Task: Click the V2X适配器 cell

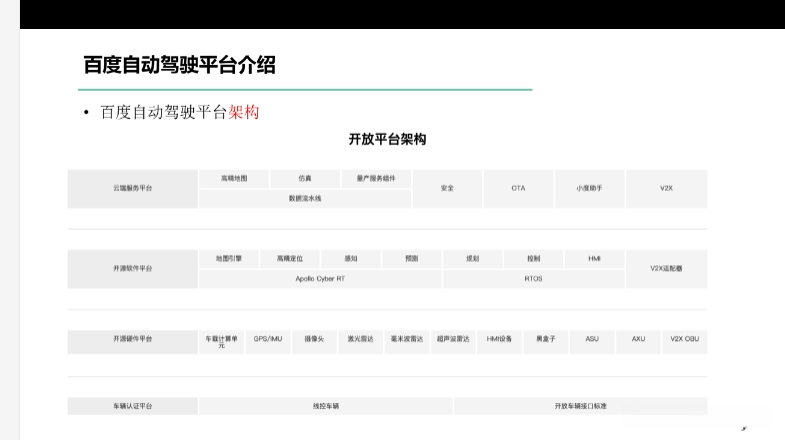Action: pyautogui.click(x=666, y=269)
